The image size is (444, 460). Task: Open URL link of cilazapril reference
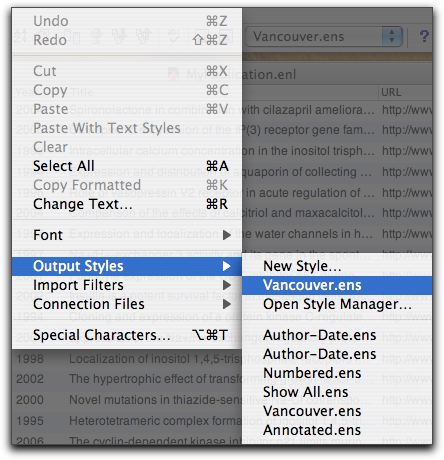pos(407,110)
